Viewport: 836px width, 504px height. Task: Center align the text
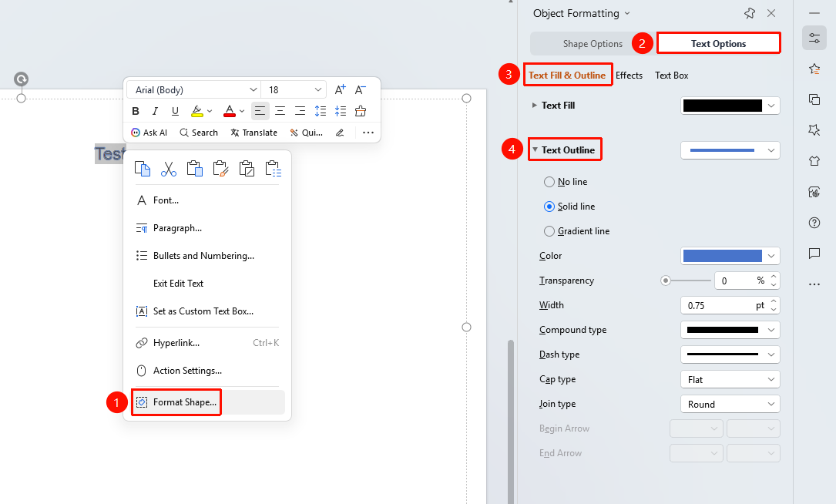click(x=280, y=111)
